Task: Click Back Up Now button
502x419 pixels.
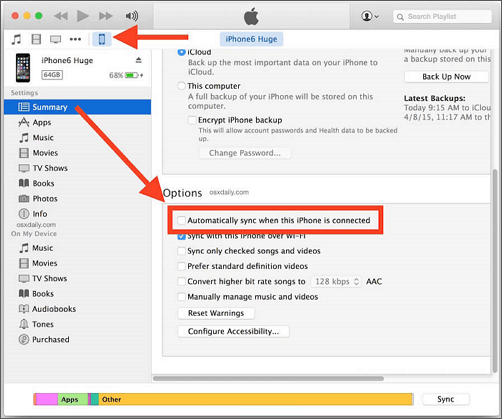Action: (446, 77)
